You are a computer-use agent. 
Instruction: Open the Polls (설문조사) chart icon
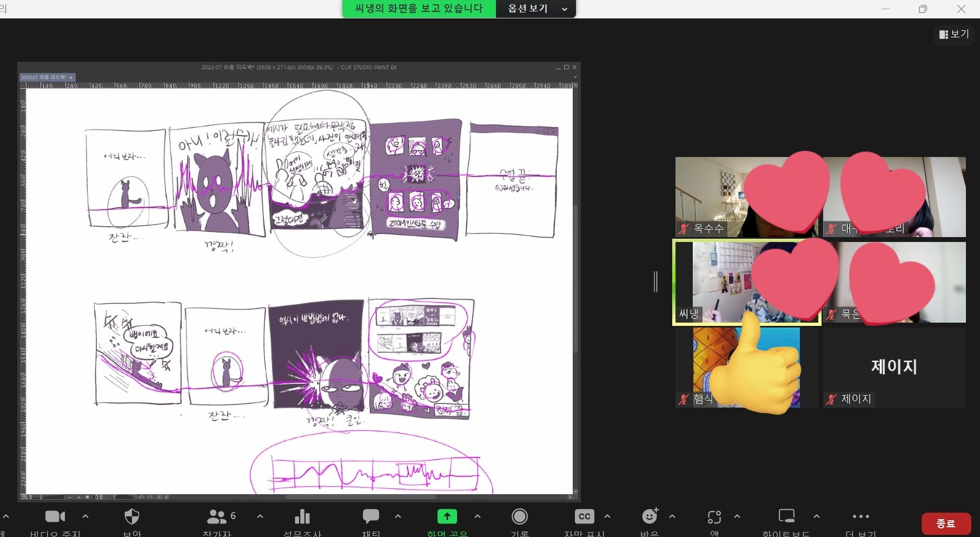coord(302,516)
